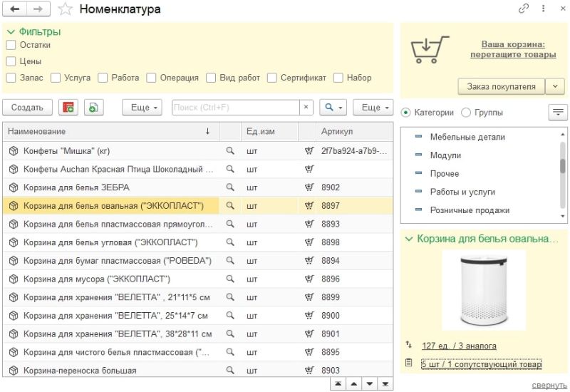Select the Работы и услуги category
570x392 pixels.
coord(462,192)
